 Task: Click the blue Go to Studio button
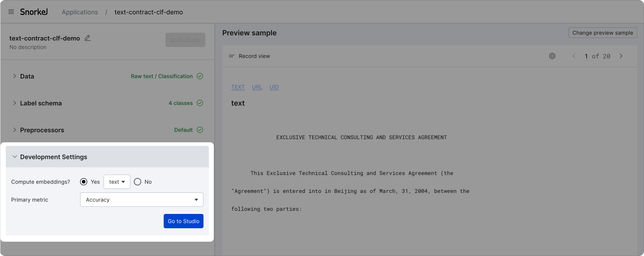pyautogui.click(x=183, y=221)
